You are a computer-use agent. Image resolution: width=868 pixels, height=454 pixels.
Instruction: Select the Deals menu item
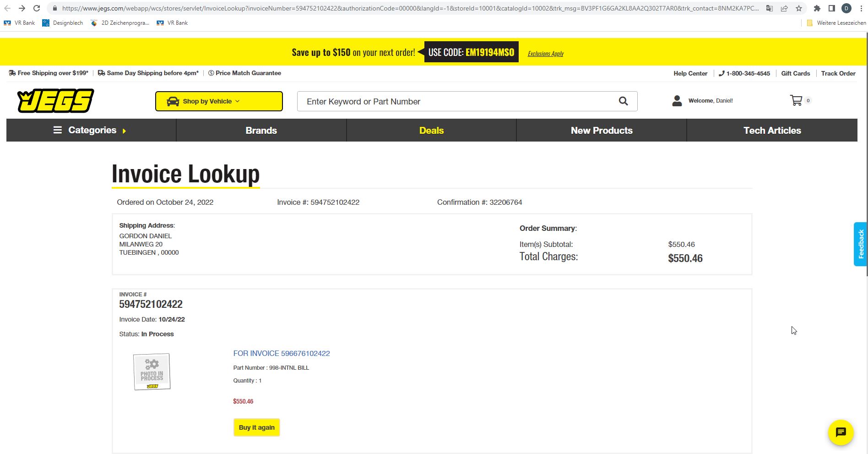pos(431,131)
